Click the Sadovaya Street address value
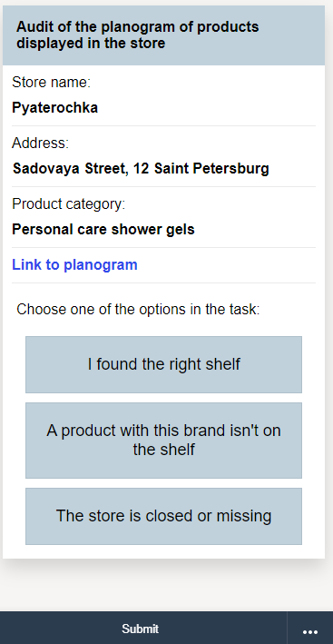Image resolution: width=333 pixels, height=644 pixels. (x=141, y=168)
